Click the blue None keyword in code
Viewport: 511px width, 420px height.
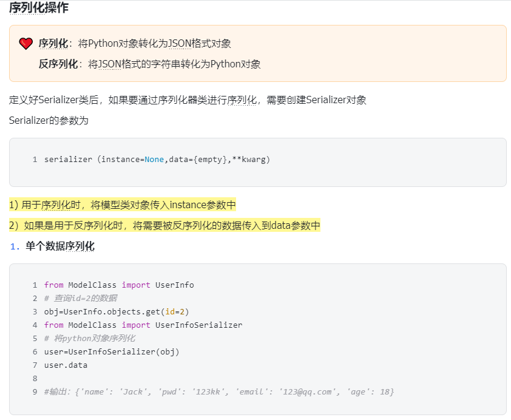(x=154, y=160)
